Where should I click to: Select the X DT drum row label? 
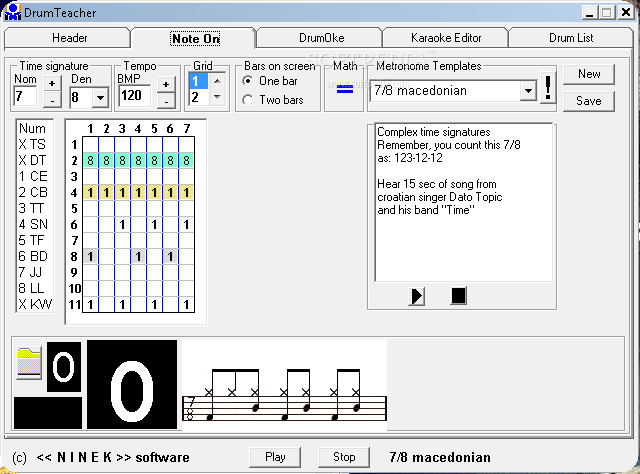(33, 160)
